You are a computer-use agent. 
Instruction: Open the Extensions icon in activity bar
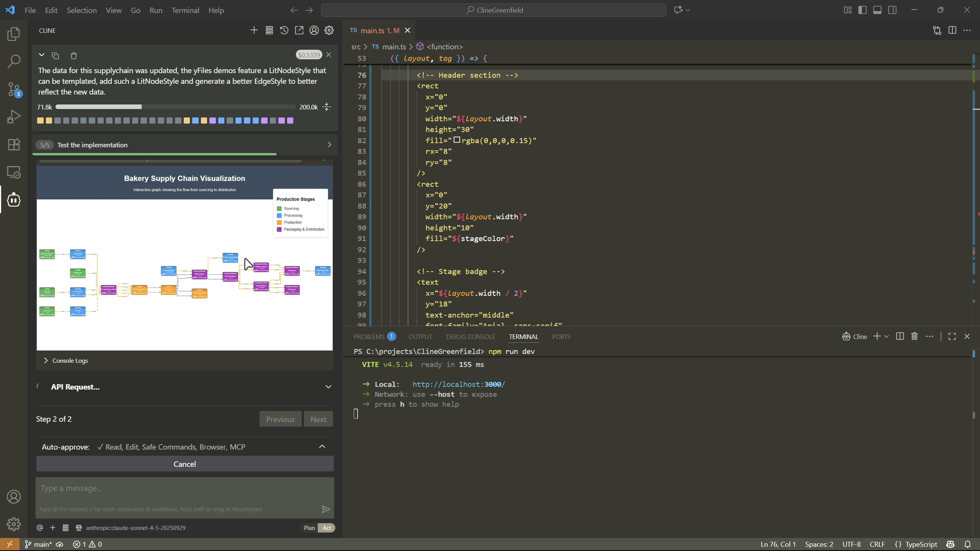pos(14,144)
